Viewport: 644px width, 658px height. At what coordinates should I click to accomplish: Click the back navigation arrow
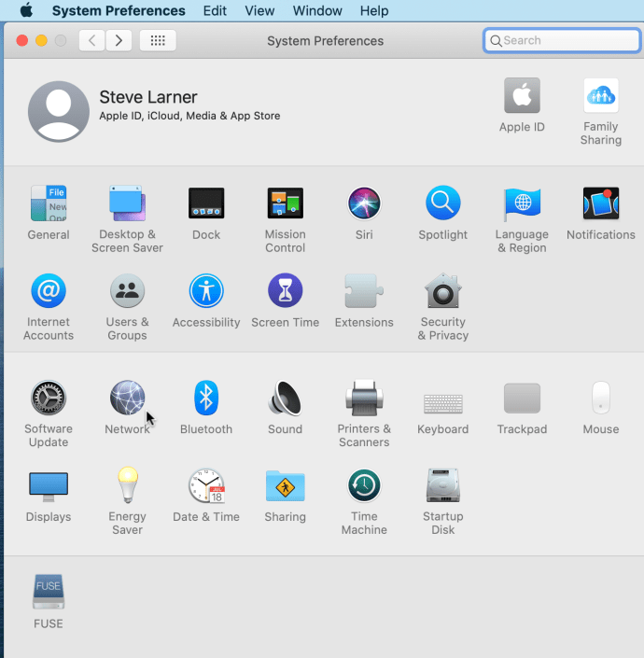coord(91,41)
